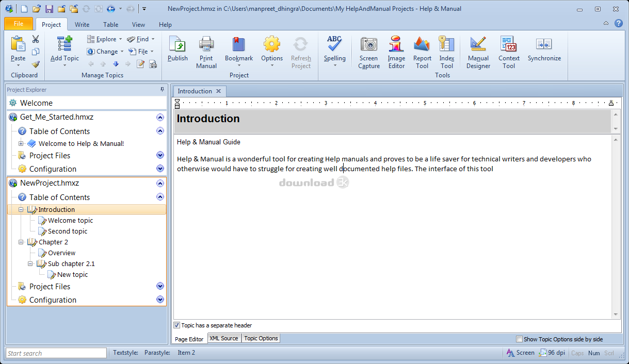Launch the Screen Capture tool
The width and height of the screenshot is (629, 364).
pyautogui.click(x=369, y=52)
